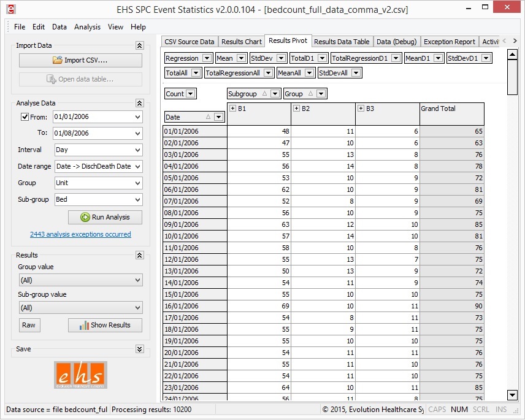
Task: Open the Interval dropdown showing Day
Action: (137, 150)
